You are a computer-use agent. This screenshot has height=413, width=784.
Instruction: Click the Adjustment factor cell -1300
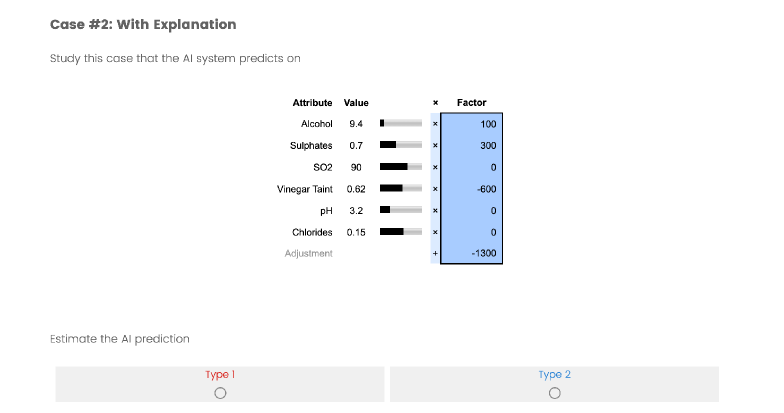pos(471,254)
